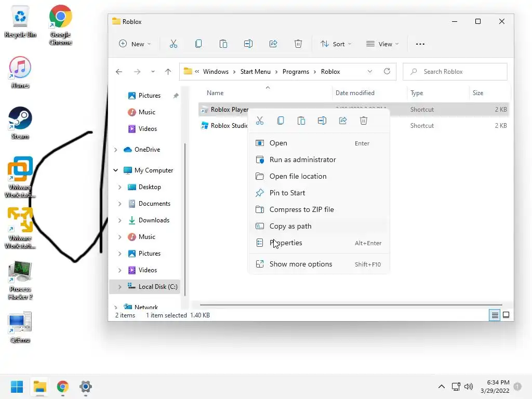Choose Properties in the context menu
The image size is (532, 399).
319,243
